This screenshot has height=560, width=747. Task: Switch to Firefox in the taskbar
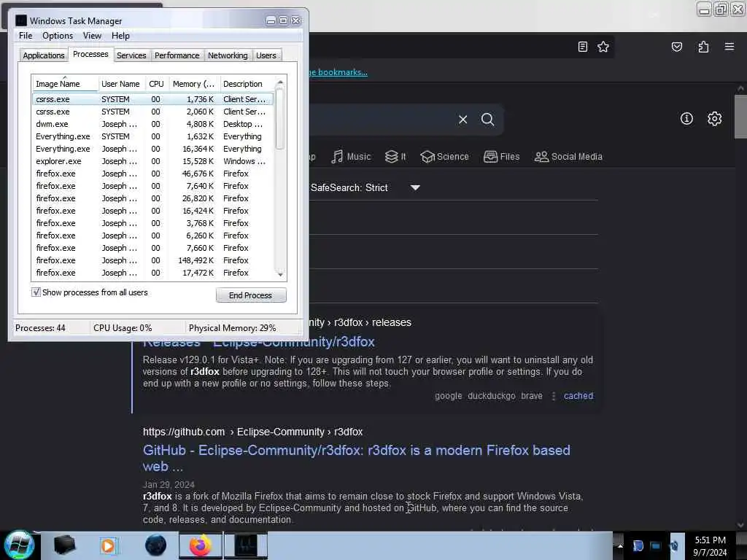tap(201, 545)
